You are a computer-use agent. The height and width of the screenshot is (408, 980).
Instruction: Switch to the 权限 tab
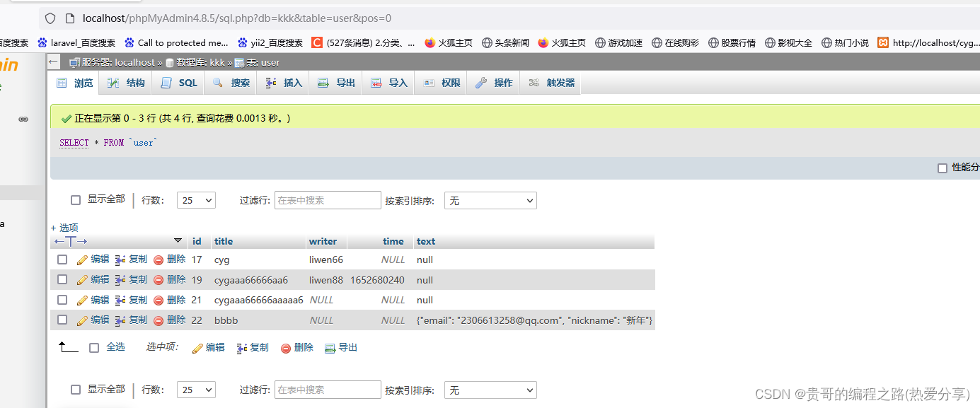coord(442,83)
